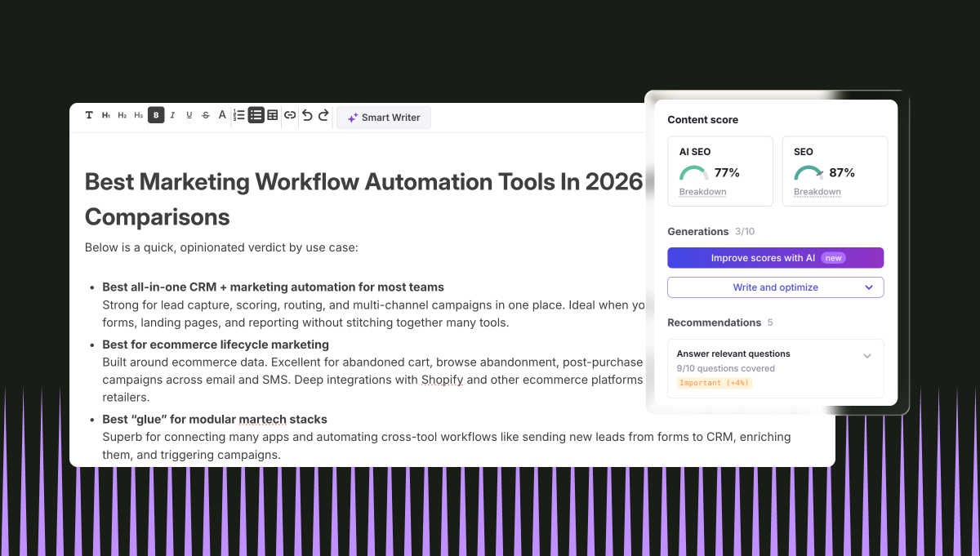Image resolution: width=980 pixels, height=556 pixels.
Task: Redo the last edit
Action: pos(323,116)
